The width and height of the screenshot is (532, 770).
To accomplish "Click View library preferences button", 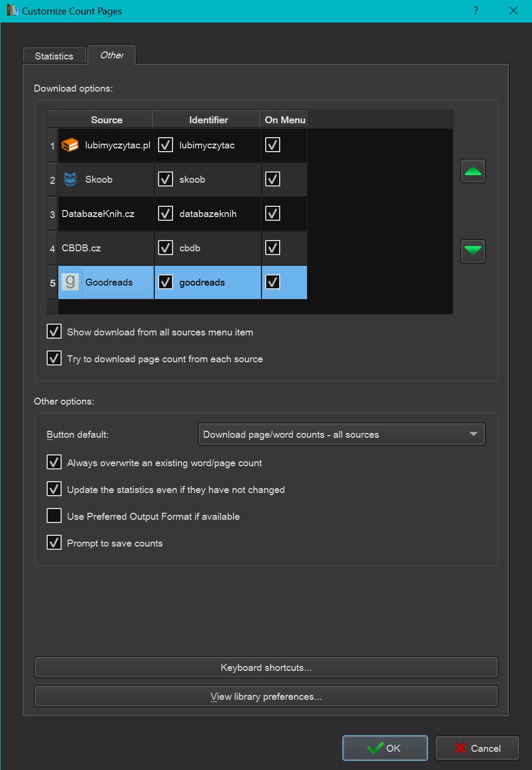I will point(266,697).
